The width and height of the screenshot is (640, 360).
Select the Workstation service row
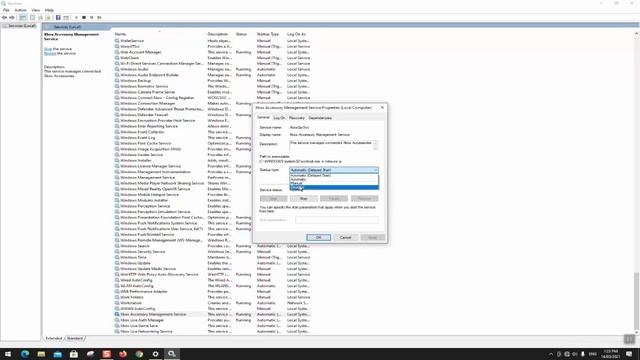pos(212,303)
